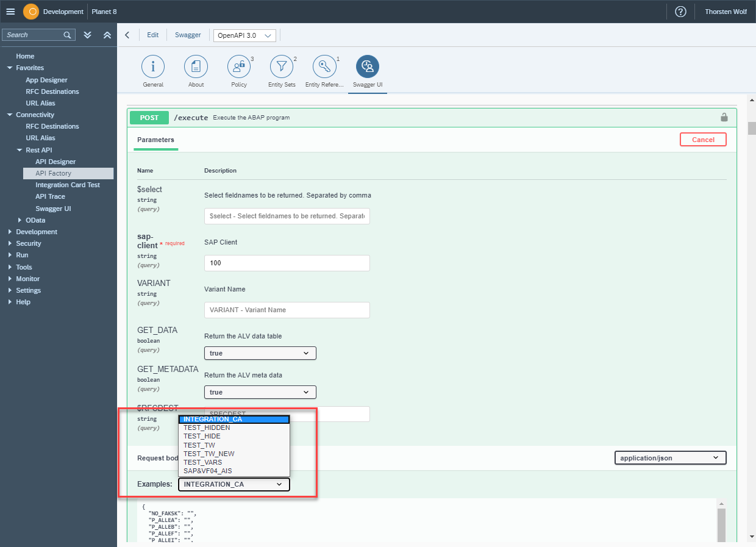Open the OpenAPI 3.0 version dropdown

[244, 35]
